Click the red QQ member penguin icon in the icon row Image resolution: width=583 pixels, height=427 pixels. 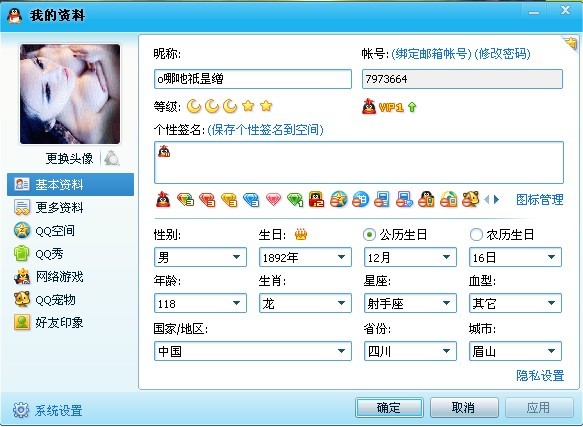point(163,200)
